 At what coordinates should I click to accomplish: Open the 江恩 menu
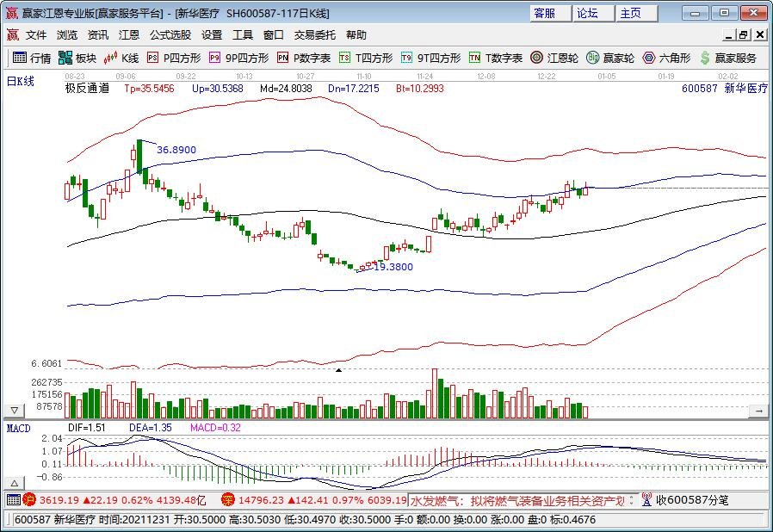[129, 35]
